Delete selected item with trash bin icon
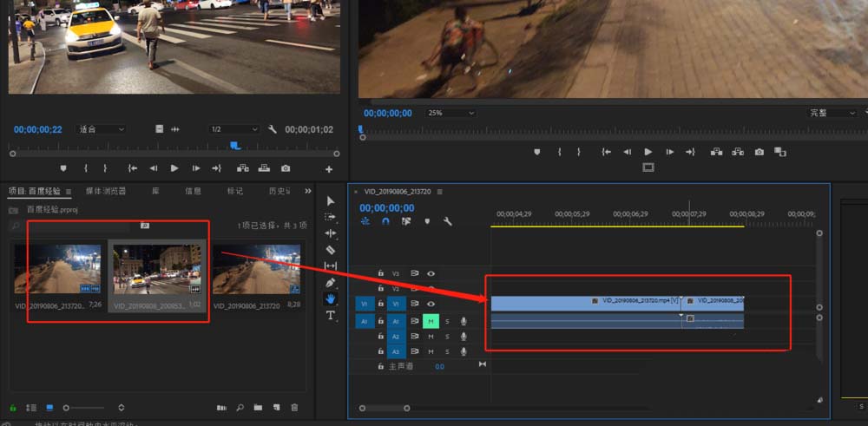The image size is (868, 426). coord(294,407)
